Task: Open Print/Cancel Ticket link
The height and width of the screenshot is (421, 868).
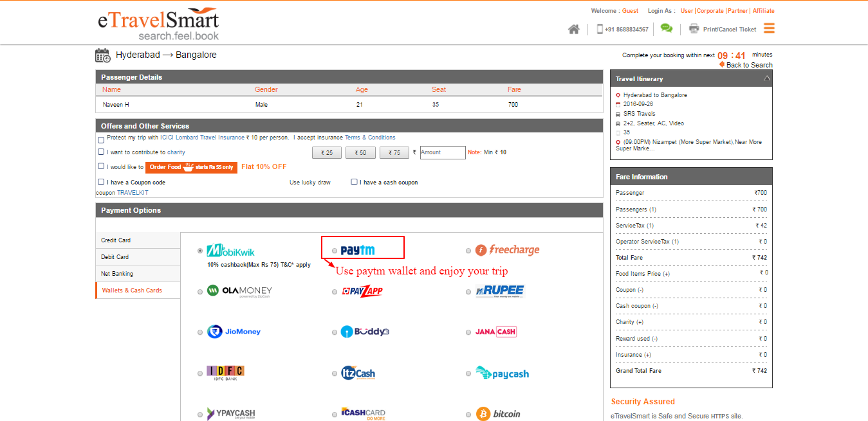Action: (x=730, y=30)
